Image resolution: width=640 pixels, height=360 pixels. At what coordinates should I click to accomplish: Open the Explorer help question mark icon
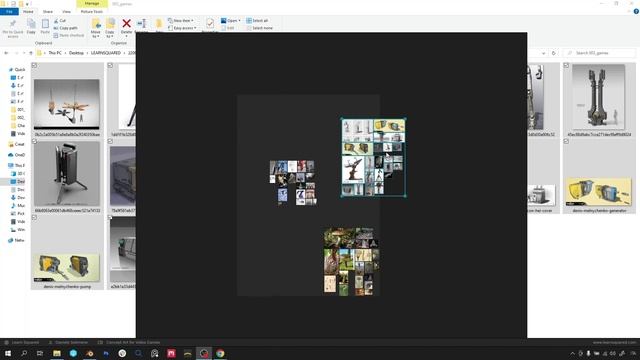(x=636, y=11)
